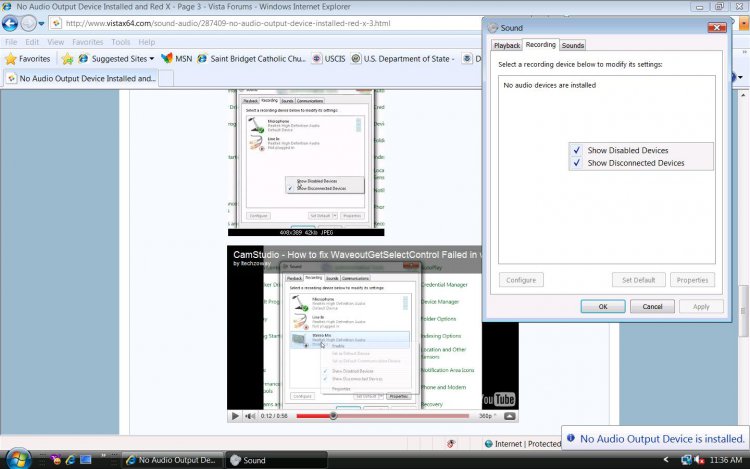
Task: Launch Internet Explorer from Quick Launch
Action: tap(71, 460)
